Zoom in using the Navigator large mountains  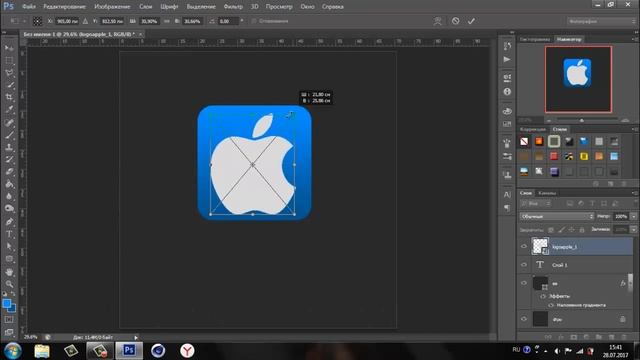625,120
